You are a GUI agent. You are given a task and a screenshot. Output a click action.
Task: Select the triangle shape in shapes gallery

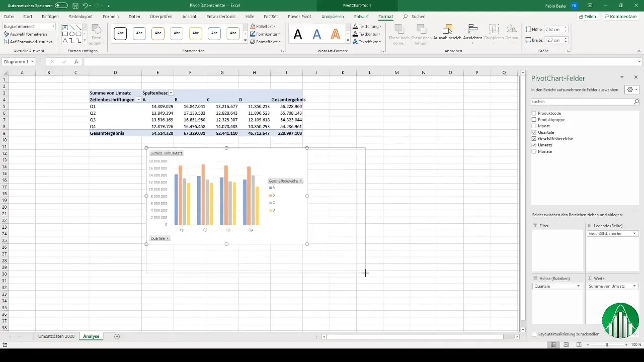[x=65, y=41]
